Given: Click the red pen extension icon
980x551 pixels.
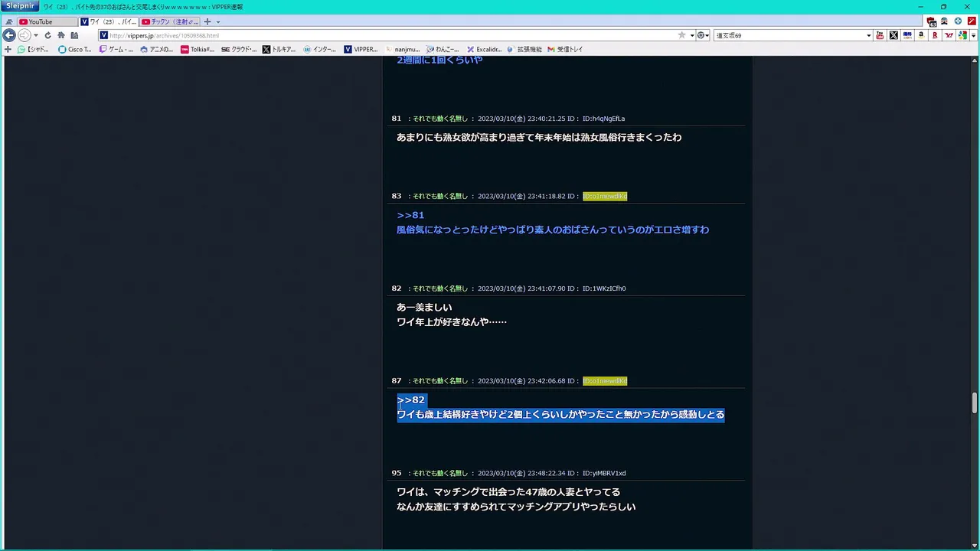Looking at the screenshot, I should point(971,21).
